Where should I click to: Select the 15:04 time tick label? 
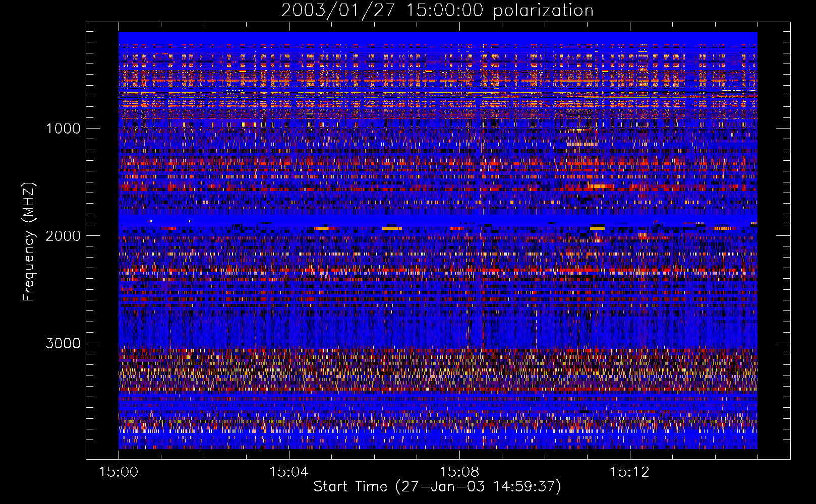pos(288,472)
